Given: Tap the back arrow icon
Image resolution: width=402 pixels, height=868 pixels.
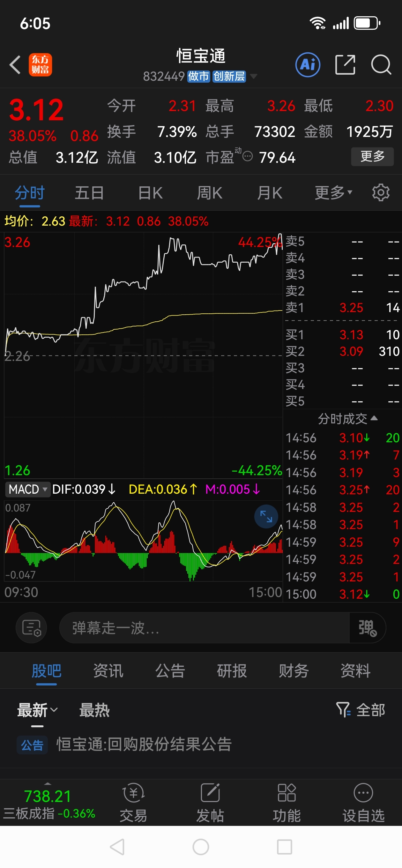Looking at the screenshot, I should tap(15, 65).
